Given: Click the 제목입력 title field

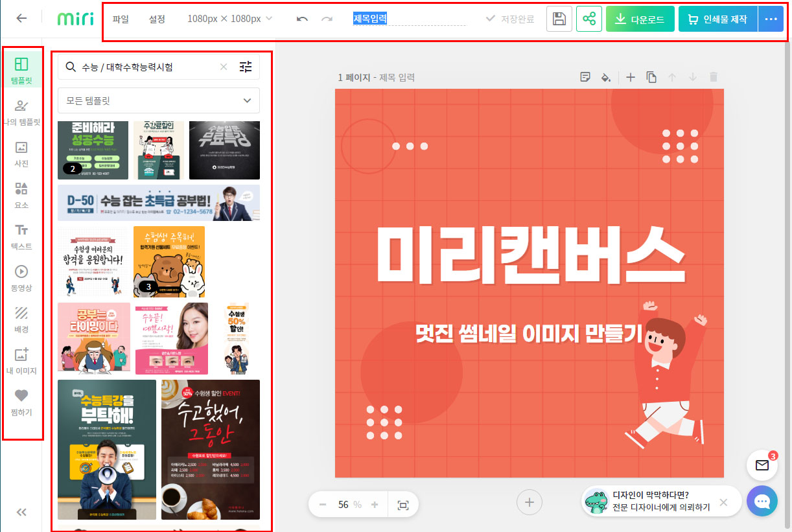Looking at the screenshot, I should [409, 19].
